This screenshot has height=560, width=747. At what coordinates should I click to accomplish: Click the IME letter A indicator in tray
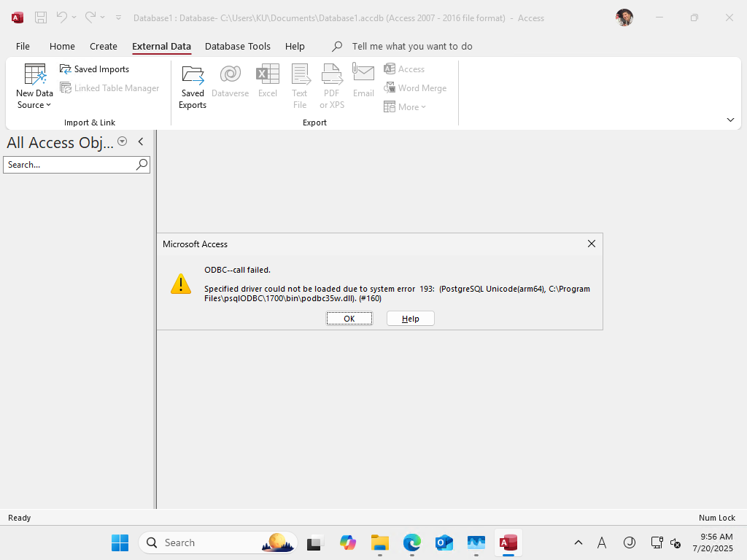602,542
